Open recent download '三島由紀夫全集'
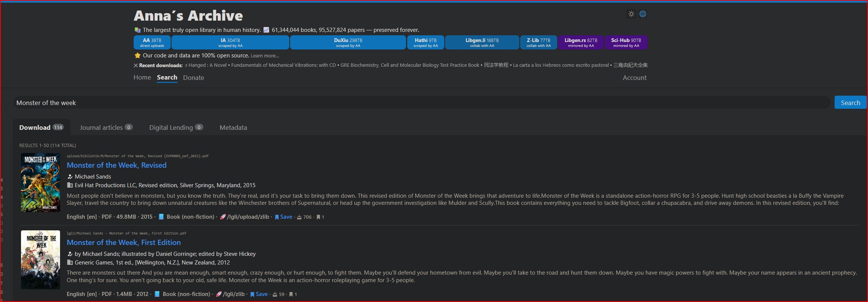The width and height of the screenshot is (868, 302). (x=630, y=65)
